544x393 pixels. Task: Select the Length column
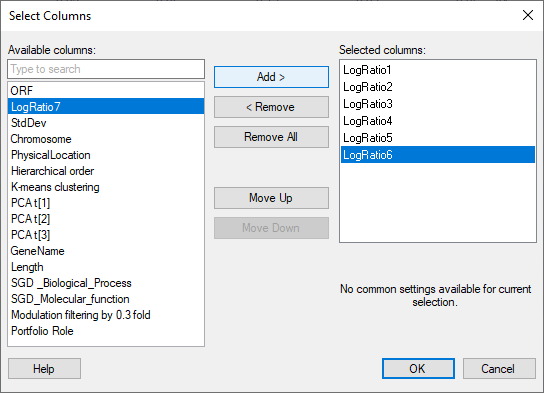(x=106, y=267)
